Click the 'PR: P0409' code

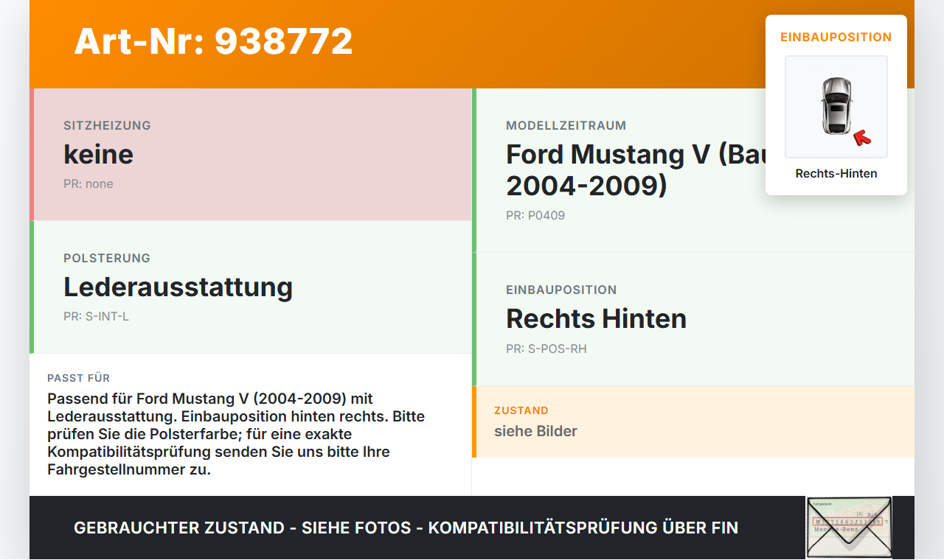(x=535, y=215)
